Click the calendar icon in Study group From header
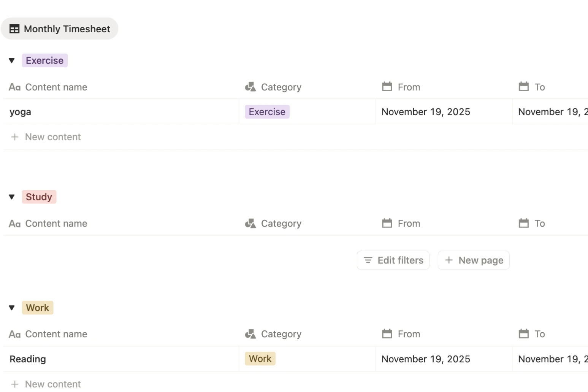Screen dimensions: 588x392 (x=387, y=223)
